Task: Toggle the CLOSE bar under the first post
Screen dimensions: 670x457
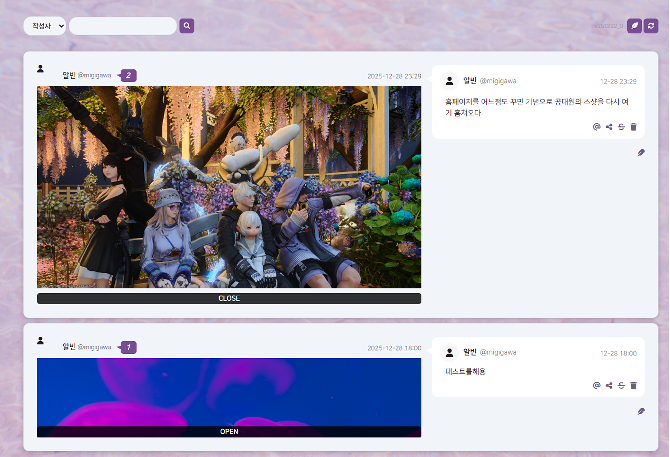Action: [229, 298]
